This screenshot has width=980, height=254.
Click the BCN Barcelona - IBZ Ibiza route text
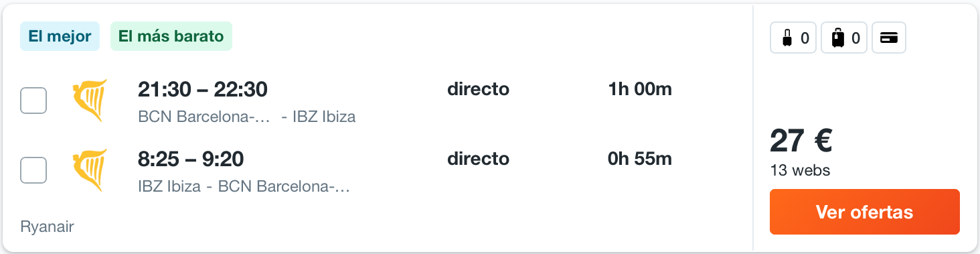pyautogui.click(x=246, y=117)
